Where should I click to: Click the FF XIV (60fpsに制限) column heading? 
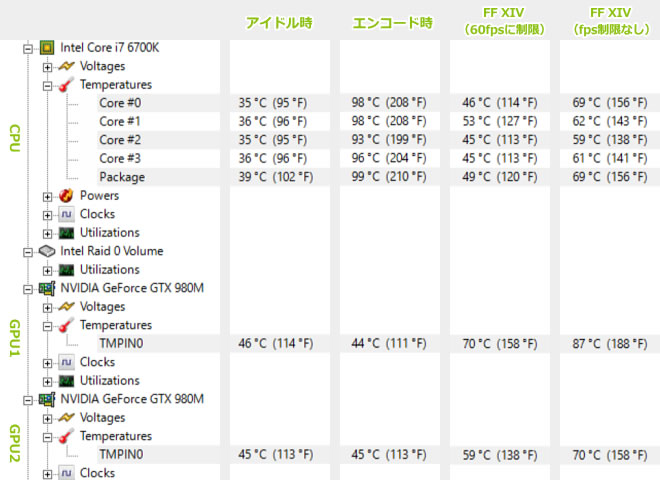(x=503, y=21)
